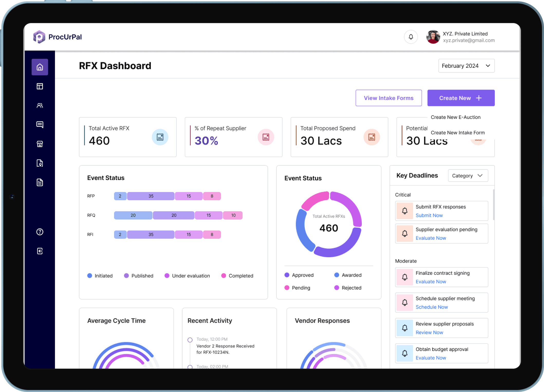This screenshot has height=392, width=544.
Task: Open the users sidebar icon
Action: tap(40, 106)
